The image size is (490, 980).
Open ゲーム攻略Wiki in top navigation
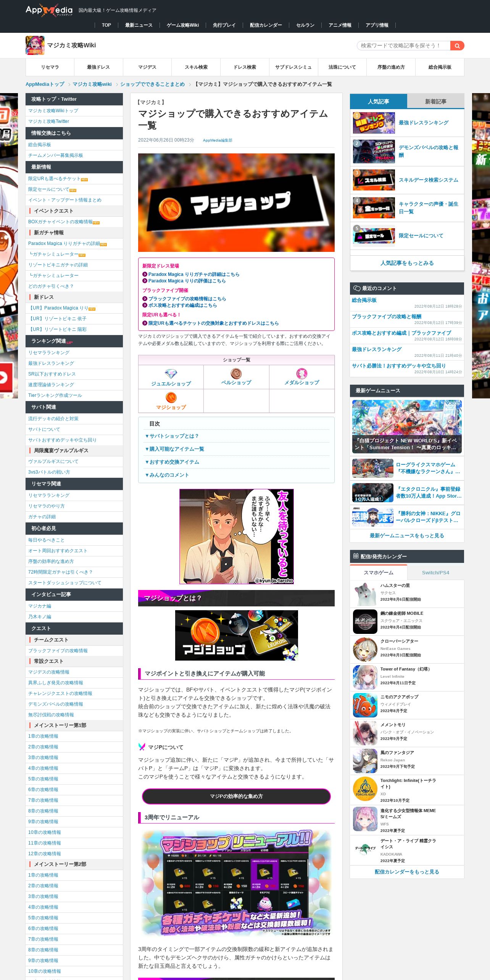(183, 25)
